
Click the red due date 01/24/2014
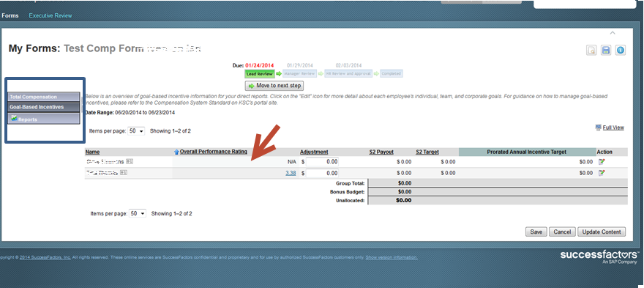pyautogui.click(x=260, y=65)
